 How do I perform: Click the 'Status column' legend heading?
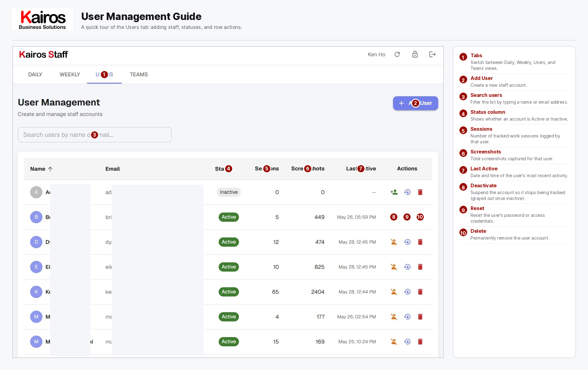point(488,112)
